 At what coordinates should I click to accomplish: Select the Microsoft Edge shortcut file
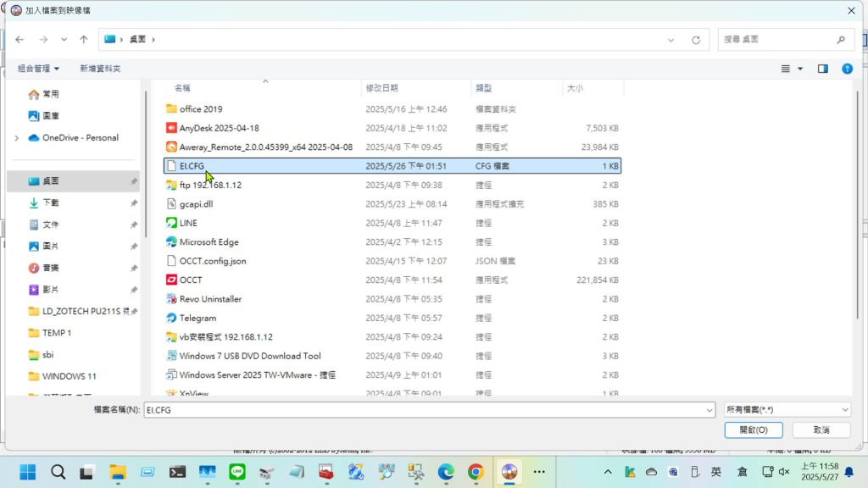(209, 242)
